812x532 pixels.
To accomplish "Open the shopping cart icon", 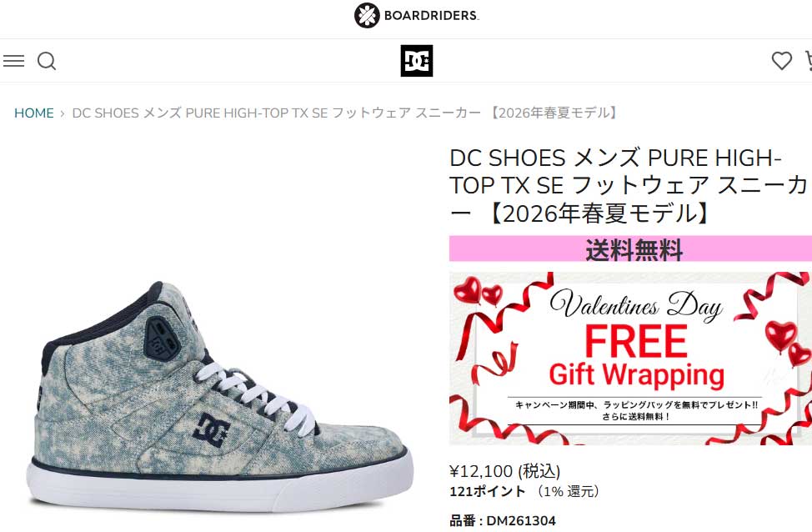I will (808, 61).
